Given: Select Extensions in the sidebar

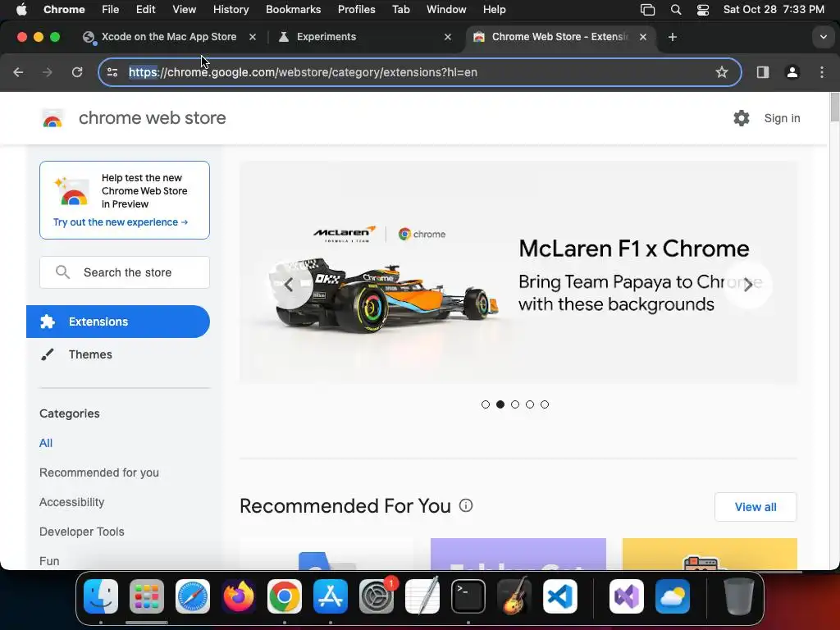Looking at the screenshot, I should click(118, 322).
